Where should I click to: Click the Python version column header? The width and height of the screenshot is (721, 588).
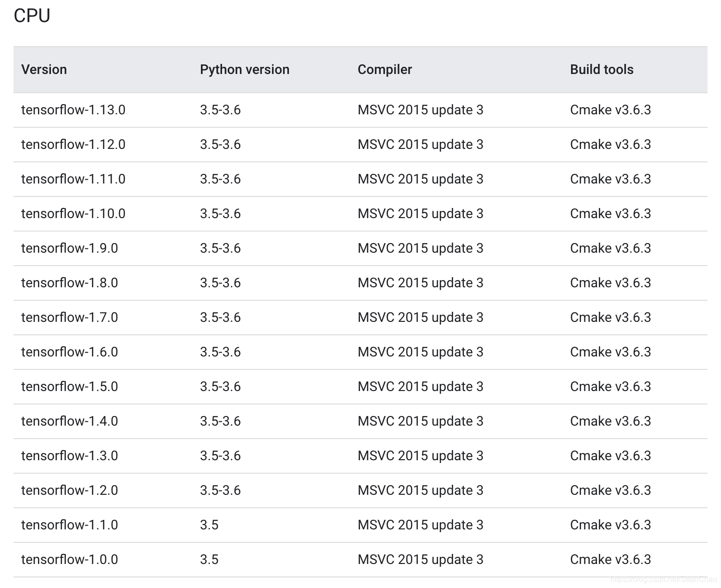(245, 70)
